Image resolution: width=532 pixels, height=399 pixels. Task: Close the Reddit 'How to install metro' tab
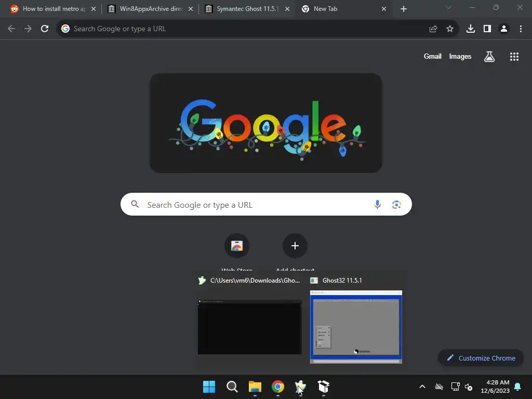94,9
